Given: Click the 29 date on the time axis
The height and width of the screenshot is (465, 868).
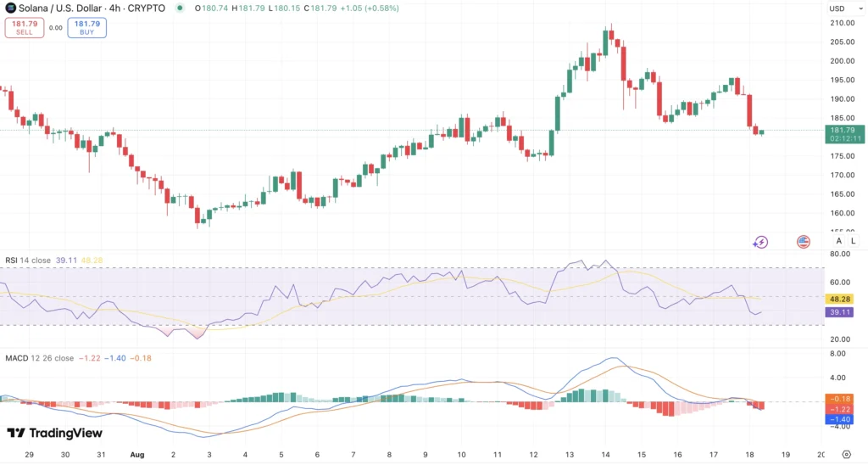Looking at the screenshot, I should click(30, 455).
